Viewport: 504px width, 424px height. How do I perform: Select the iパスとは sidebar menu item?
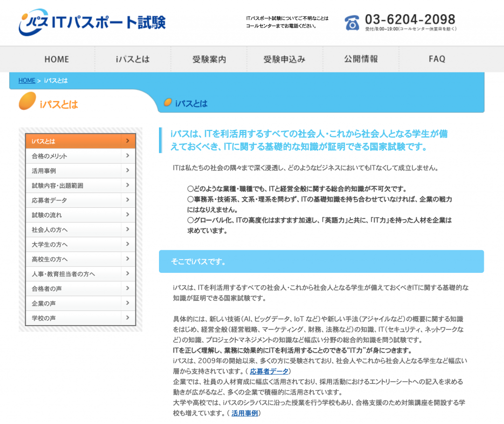(81, 141)
